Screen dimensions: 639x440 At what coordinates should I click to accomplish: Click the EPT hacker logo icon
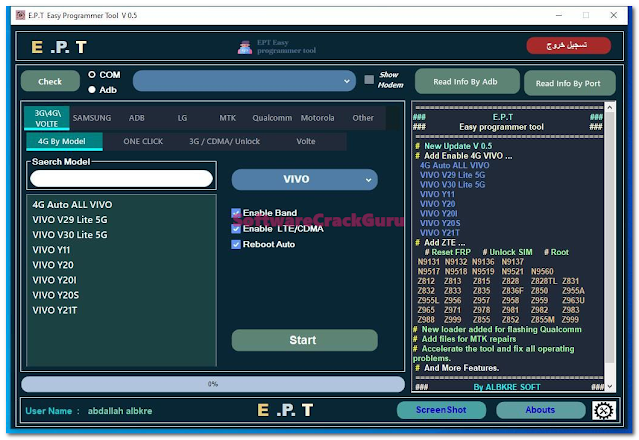coord(245,47)
